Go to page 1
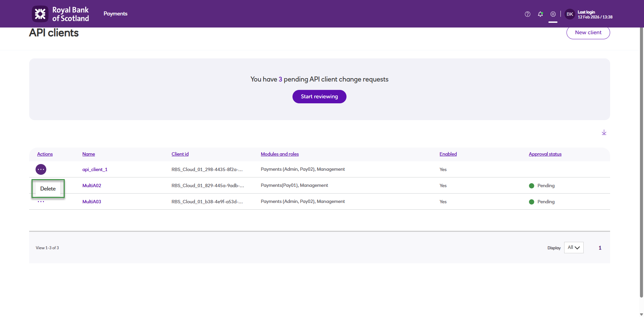The height and width of the screenshot is (317, 644). tap(600, 248)
